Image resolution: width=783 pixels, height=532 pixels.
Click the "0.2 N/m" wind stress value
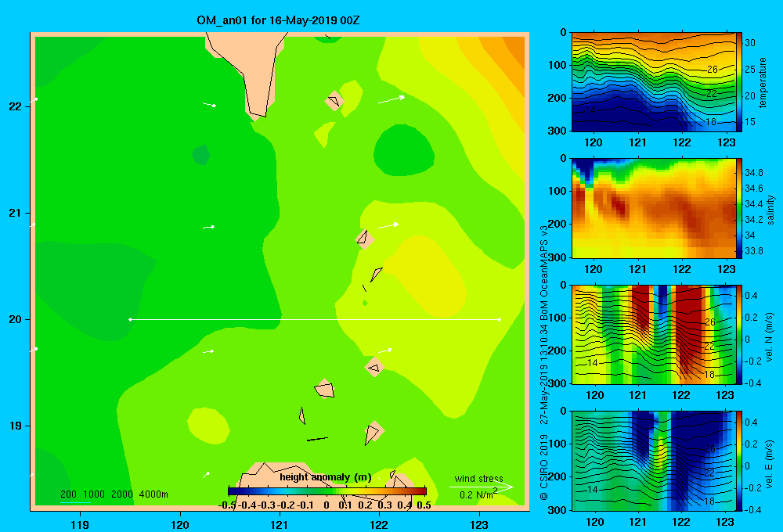[476, 495]
